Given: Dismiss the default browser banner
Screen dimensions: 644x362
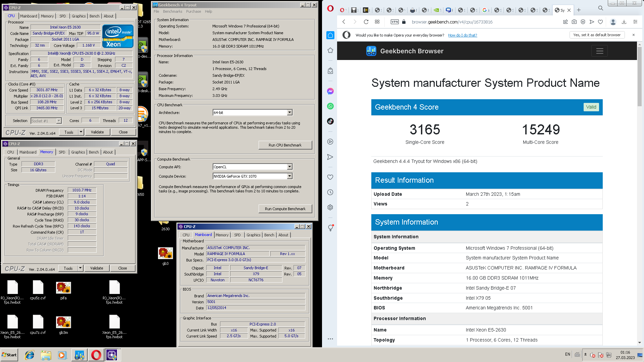Looking at the screenshot, I should tap(634, 35).
